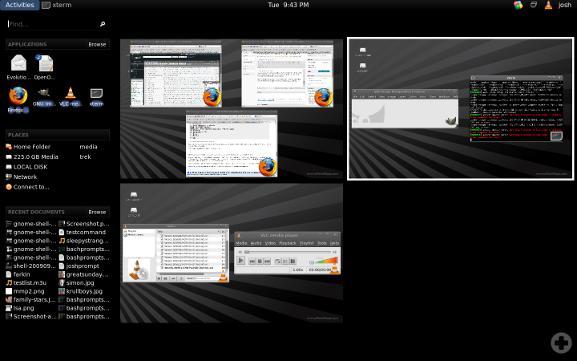Click the music note icon beside testlist.m3u
The image size is (577, 361).
[9, 283]
